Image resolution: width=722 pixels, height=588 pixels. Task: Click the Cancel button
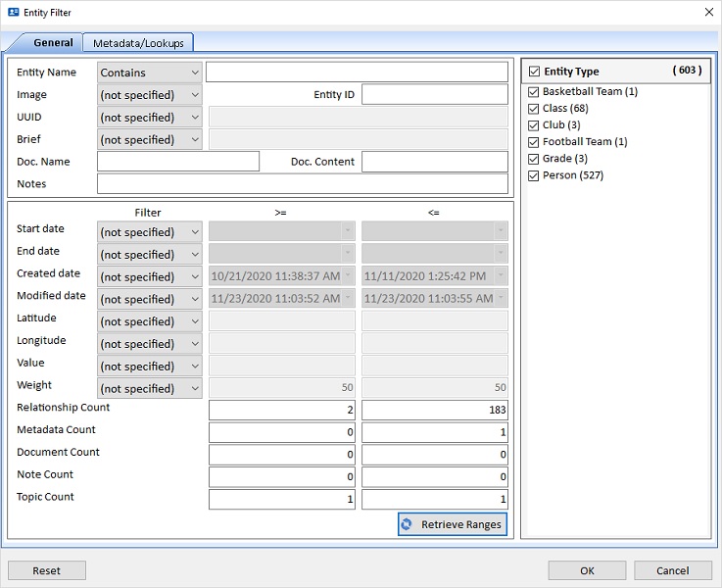coord(673,570)
